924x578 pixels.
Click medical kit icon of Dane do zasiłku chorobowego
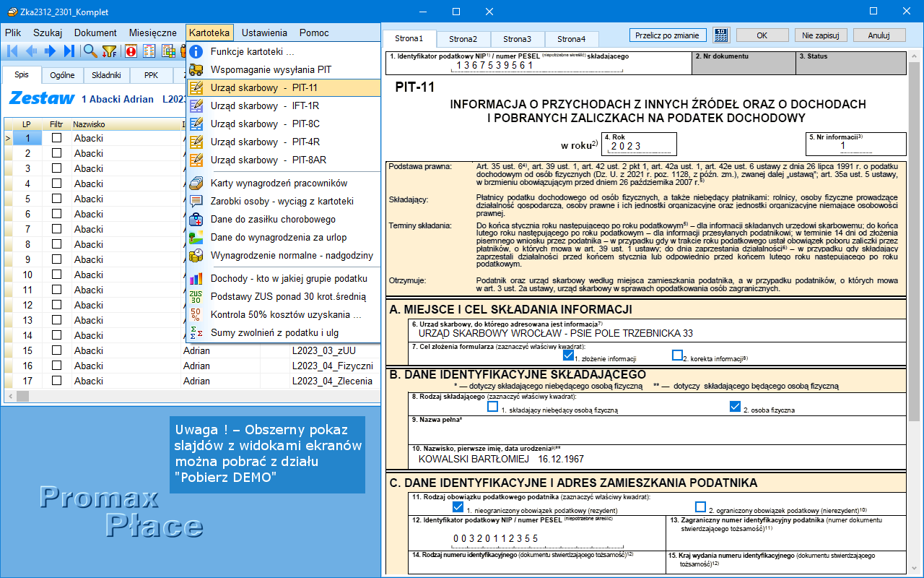[x=196, y=219]
